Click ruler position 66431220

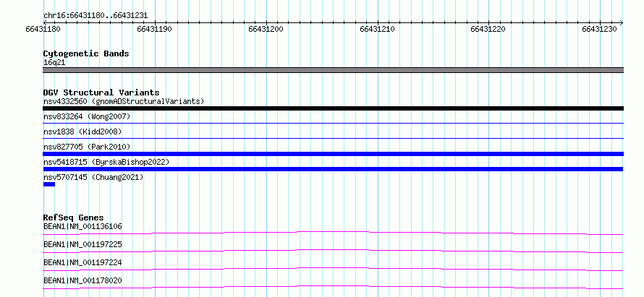[488, 29]
